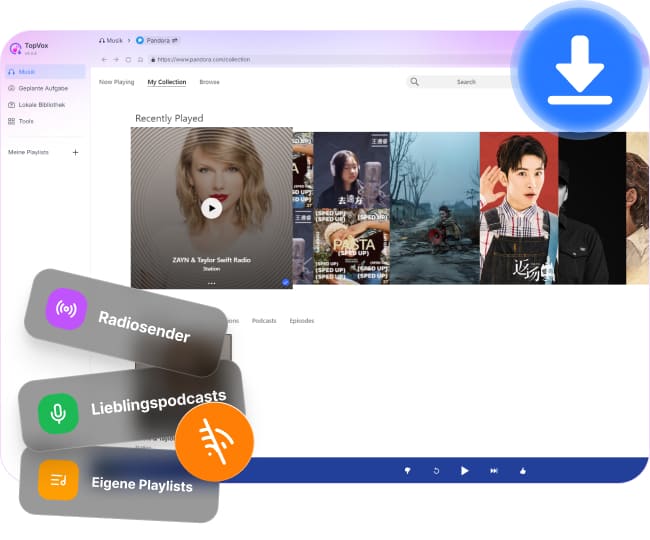Open the girl with headphones album thumbnail
The height and width of the screenshot is (540, 650).
click(x=352, y=170)
